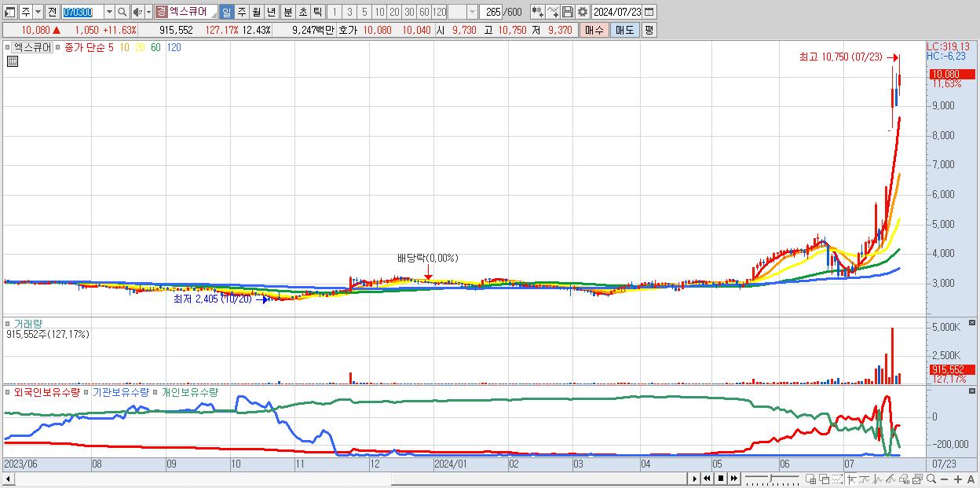Open chart settings gear icon
Screen dimensions: 980x488
[x=582, y=12]
